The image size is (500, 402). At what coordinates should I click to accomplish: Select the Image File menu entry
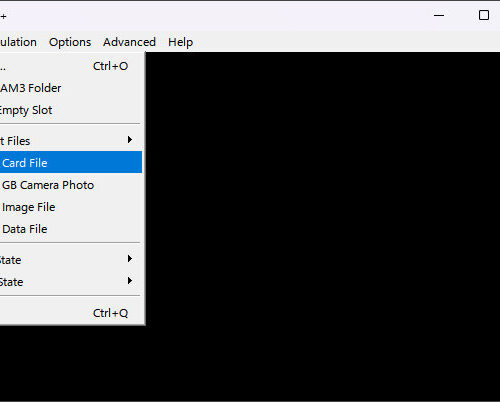pyautogui.click(x=70, y=207)
